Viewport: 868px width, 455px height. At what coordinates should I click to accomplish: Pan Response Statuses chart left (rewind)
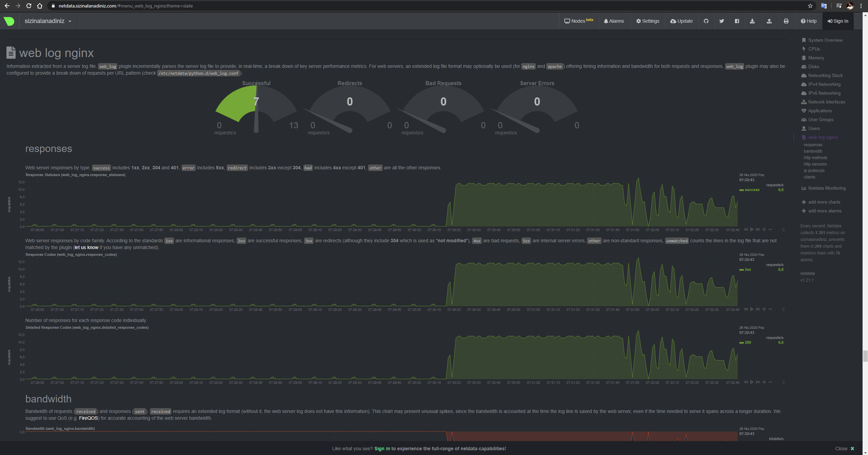click(x=746, y=230)
